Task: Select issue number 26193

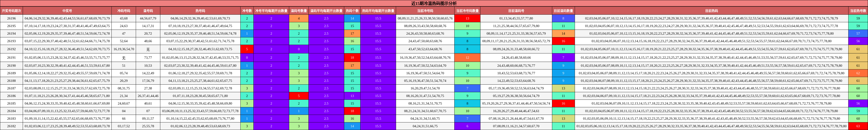Action: (x=11, y=41)
